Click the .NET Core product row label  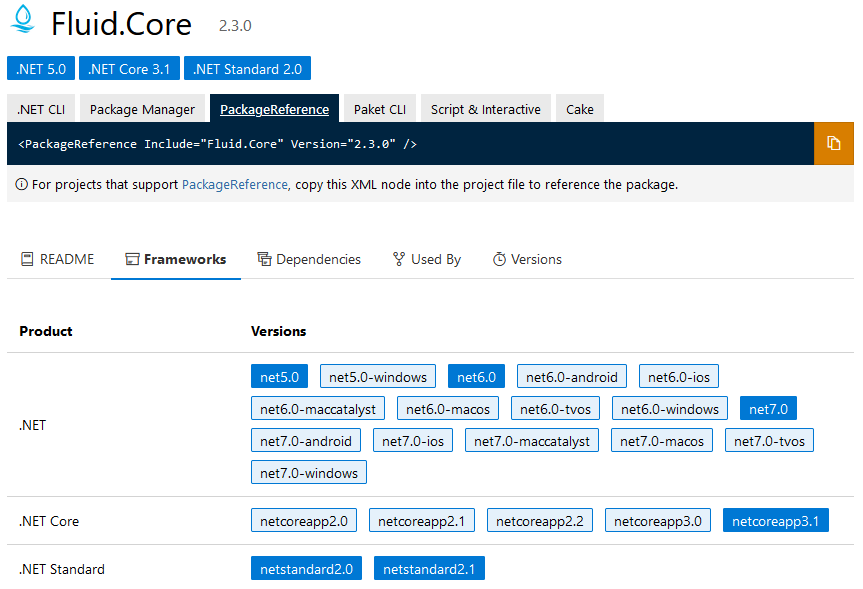point(49,521)
